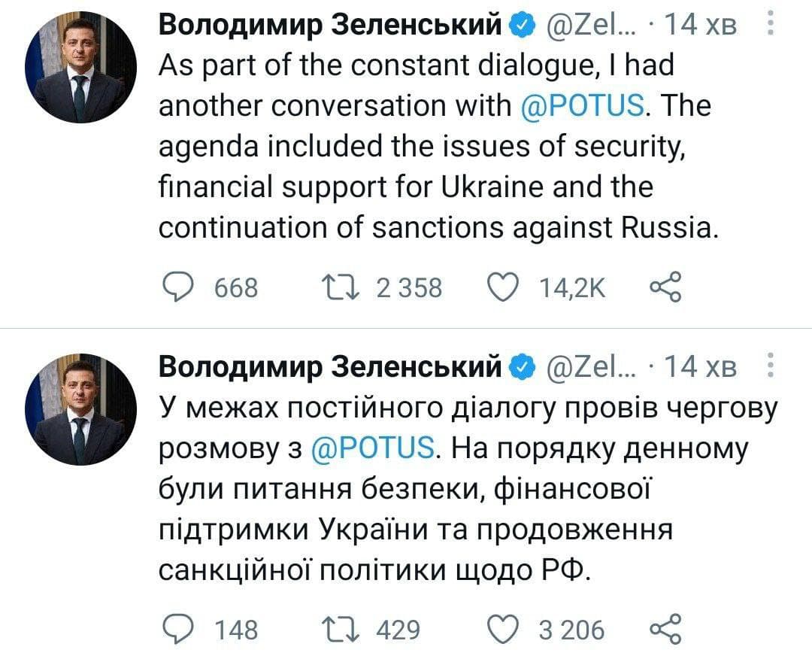The height and width of the screenshot is (668, 812).
Task: Open author name on the top tweet
Action: pyautogui.click(x=331, y=26)
